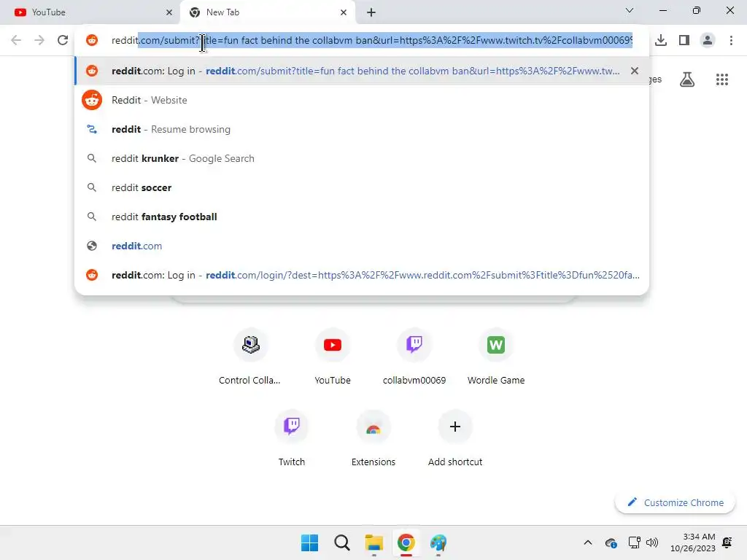
Task: Close the New Tab tab
Action: click(x=344, y=12)
